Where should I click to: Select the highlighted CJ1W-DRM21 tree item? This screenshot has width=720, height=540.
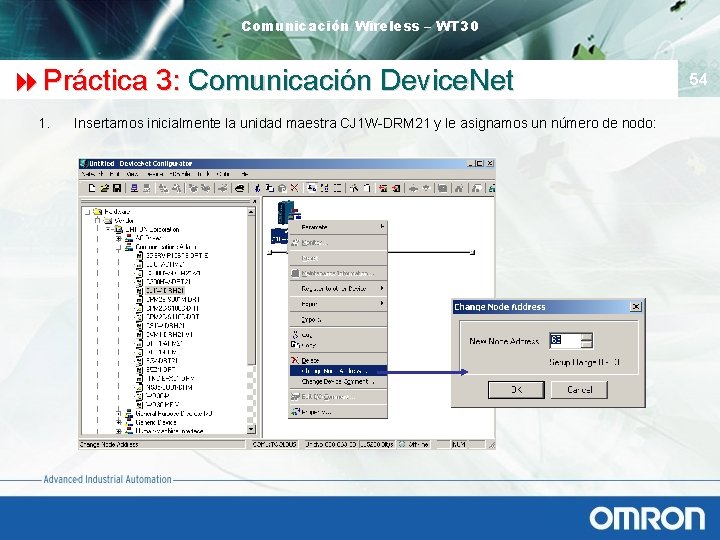165,290
